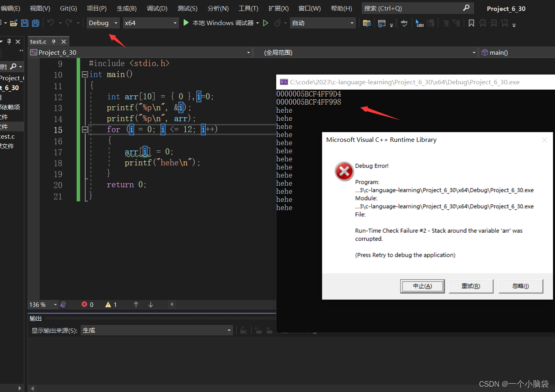
Task: Click 中止(A) in the Debug Error dialog
Action: (422, 286)
